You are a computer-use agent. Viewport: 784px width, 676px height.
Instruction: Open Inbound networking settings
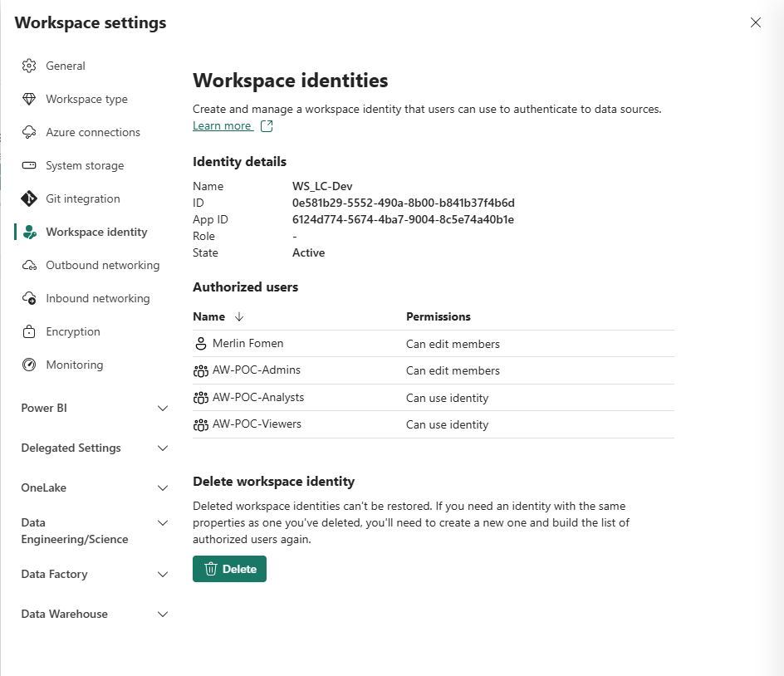pyautogui.click(x=97, y=298)
